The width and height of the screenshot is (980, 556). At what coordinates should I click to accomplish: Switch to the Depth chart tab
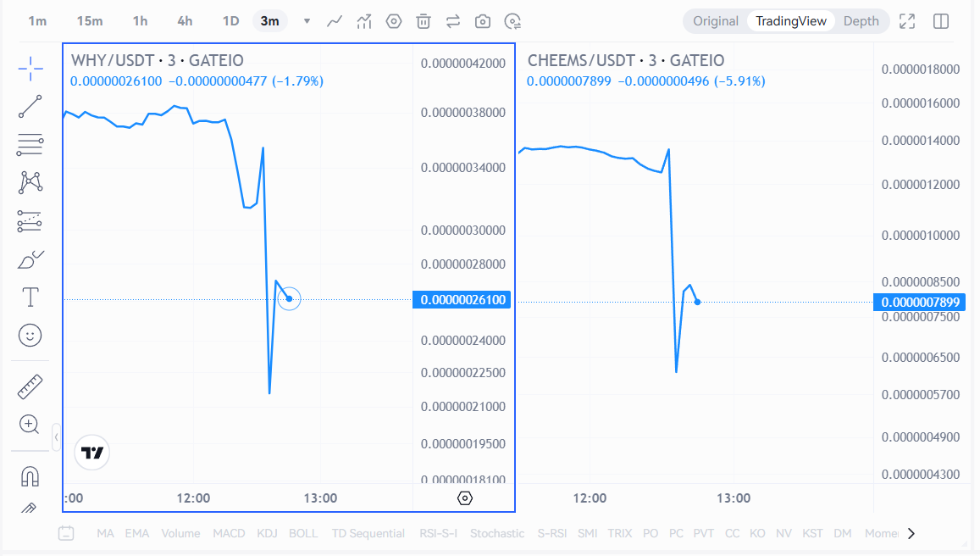coord(861,21)
